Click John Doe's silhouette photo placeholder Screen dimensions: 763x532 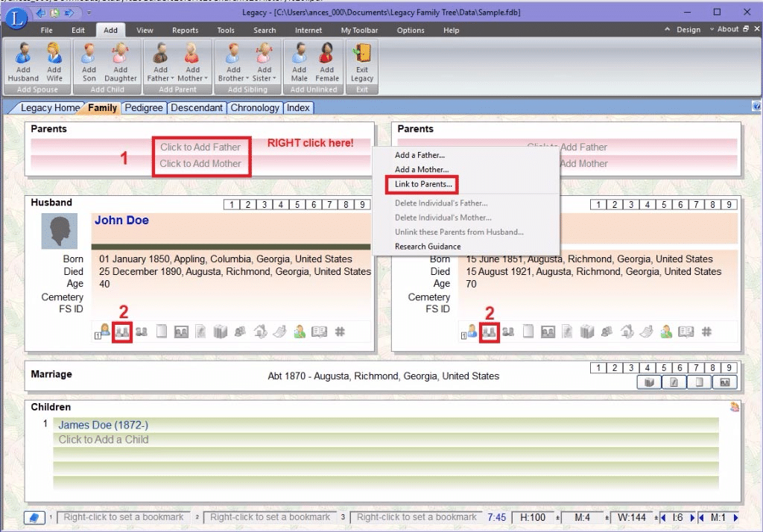(x=60, y=231)
